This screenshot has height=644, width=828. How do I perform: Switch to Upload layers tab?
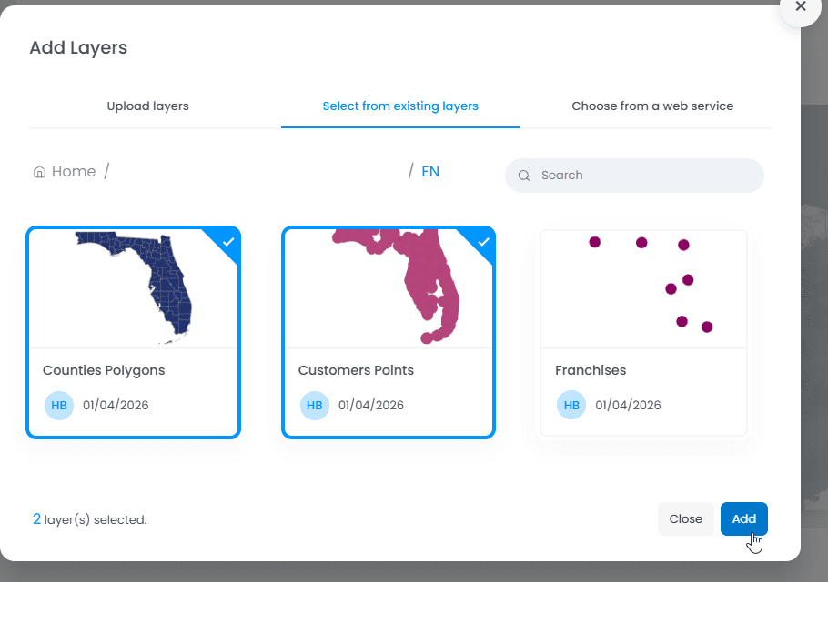coord(147,106)
